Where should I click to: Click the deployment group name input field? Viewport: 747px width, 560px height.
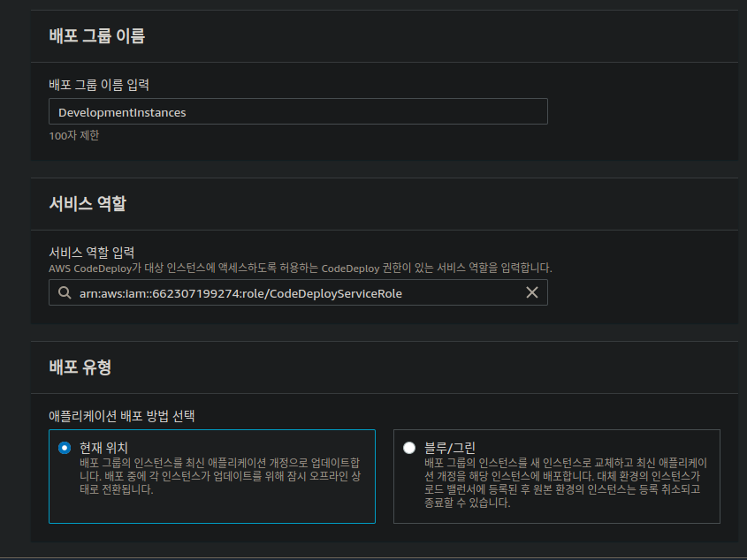(298, 111)
